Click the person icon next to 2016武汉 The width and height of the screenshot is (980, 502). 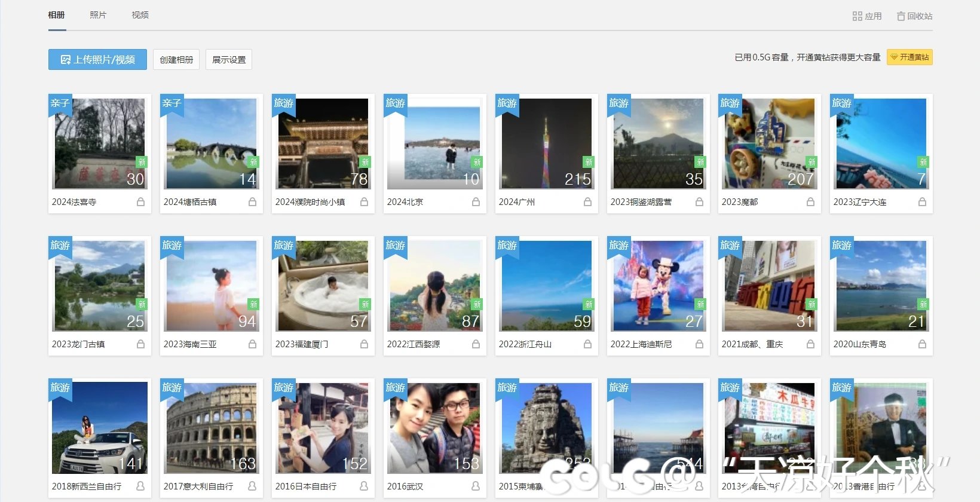click(476, 486)
